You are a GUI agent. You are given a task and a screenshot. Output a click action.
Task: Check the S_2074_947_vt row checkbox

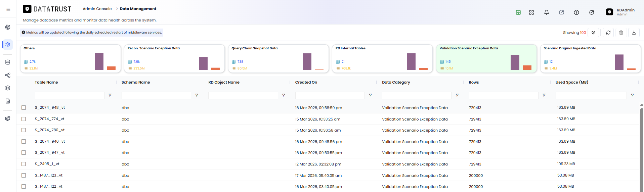point(24,153)
